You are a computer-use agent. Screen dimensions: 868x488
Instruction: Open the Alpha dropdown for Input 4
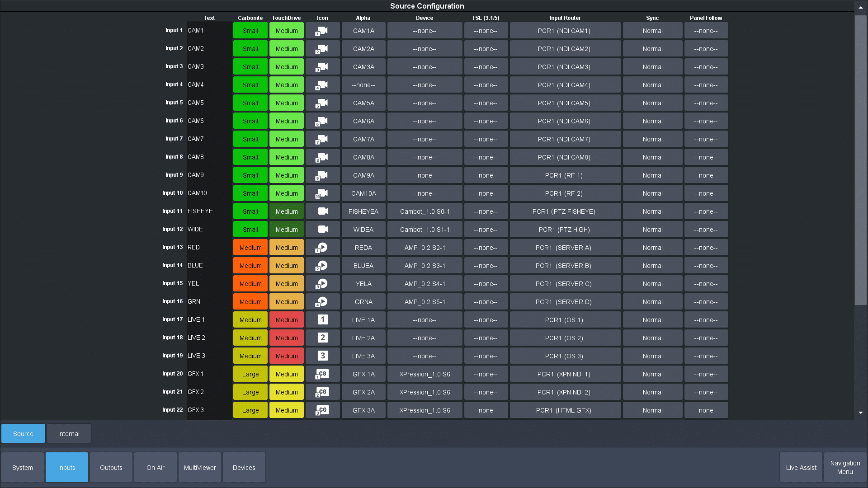[x=363, y=85]
